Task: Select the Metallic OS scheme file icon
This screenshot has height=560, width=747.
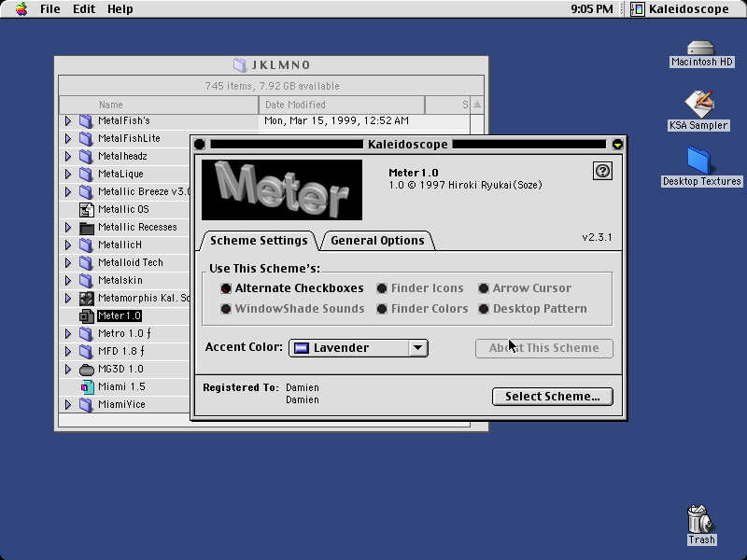Action: click(x=86, y=209)
